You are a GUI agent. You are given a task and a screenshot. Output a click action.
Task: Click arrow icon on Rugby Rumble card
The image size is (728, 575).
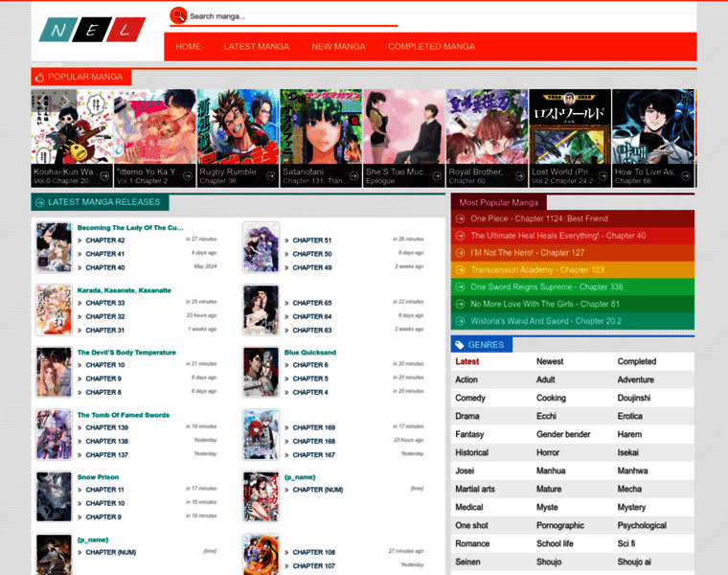pos(271,176)
